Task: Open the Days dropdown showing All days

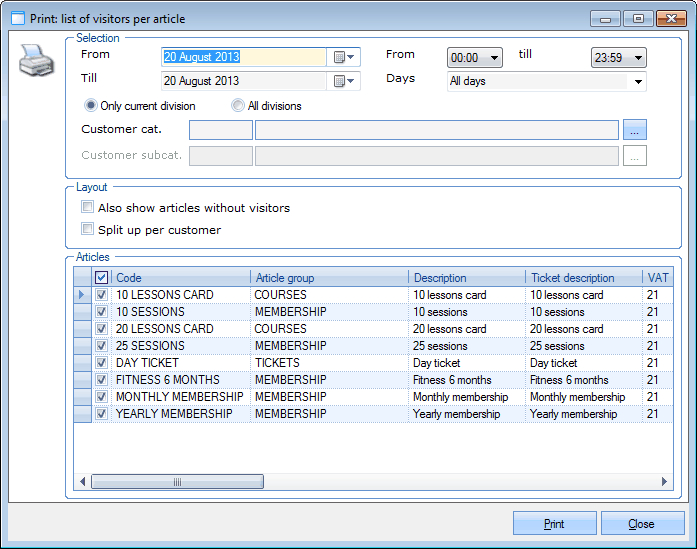Action: click(x=638, y=82)
